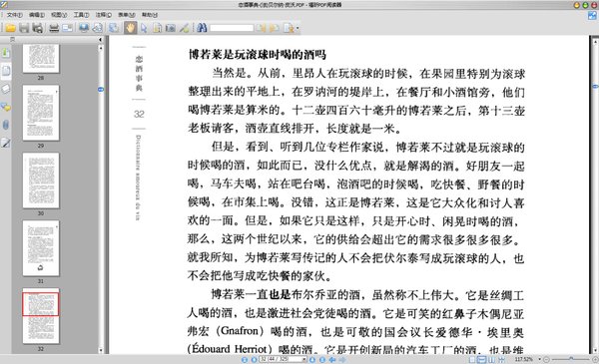This screenshot has height=364, width=599.
Task: Go to the next page button
Action: pyautogui.click(x=312, y=359)
